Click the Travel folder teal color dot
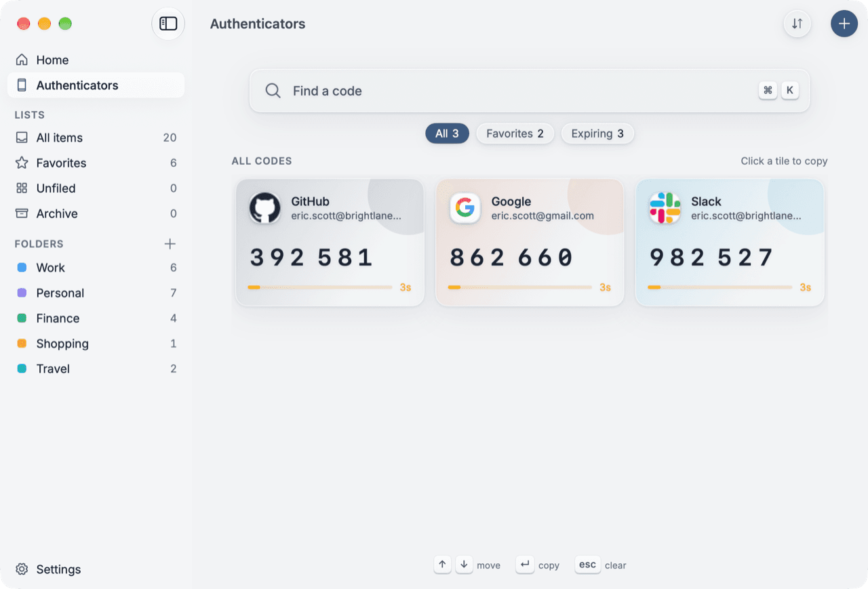 pos(22,369)
